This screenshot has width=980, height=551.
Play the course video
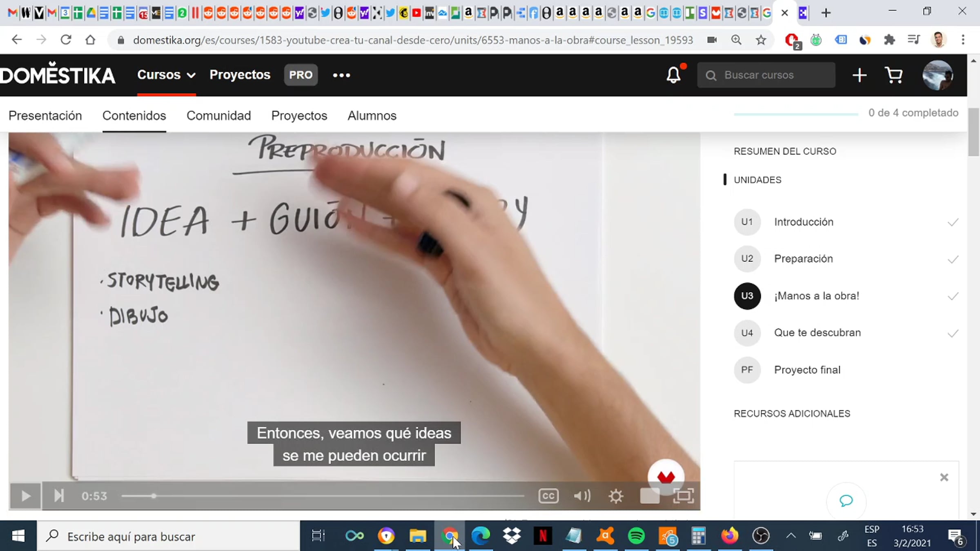point(25,496)
